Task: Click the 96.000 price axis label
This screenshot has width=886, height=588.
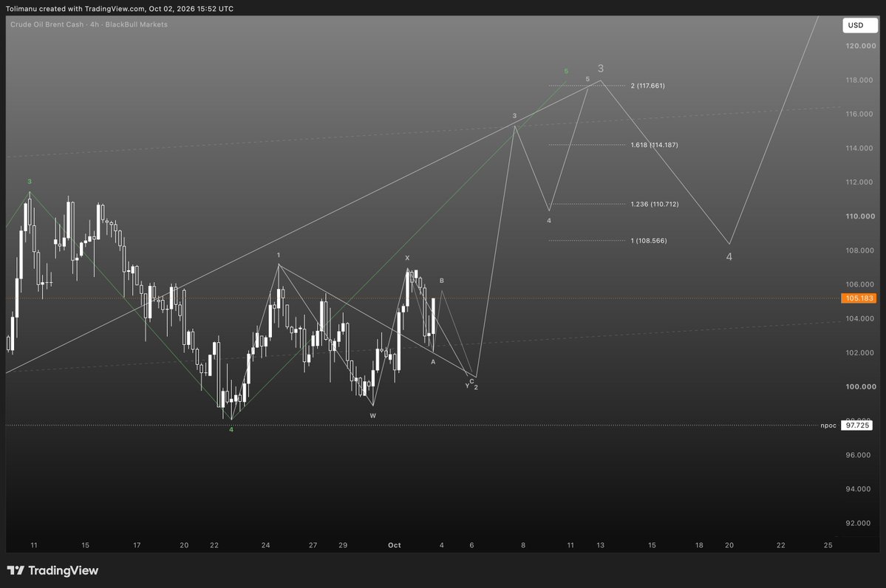Action: [x=859, y=455]
